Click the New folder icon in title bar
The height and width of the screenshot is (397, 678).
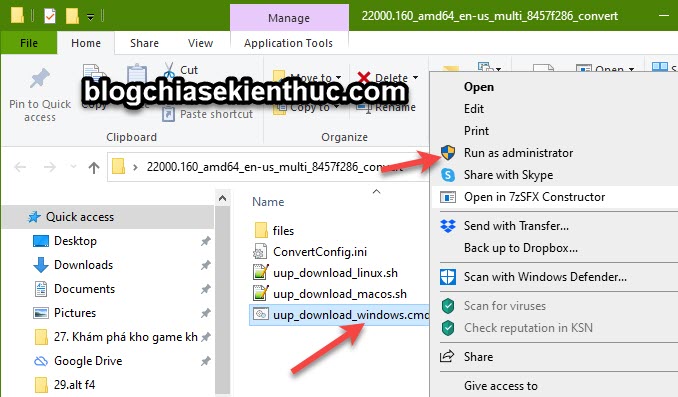(72, 16)
